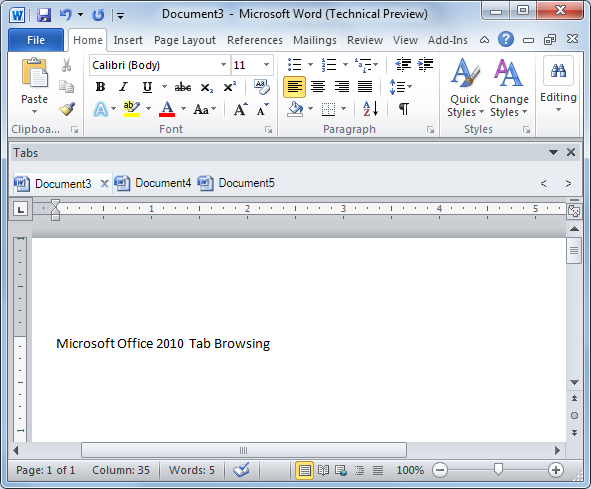Click the Clear Formatting eraser icon
Image resolution: width=591 pixels, height=489 pixels.
(x=262, y=87)
